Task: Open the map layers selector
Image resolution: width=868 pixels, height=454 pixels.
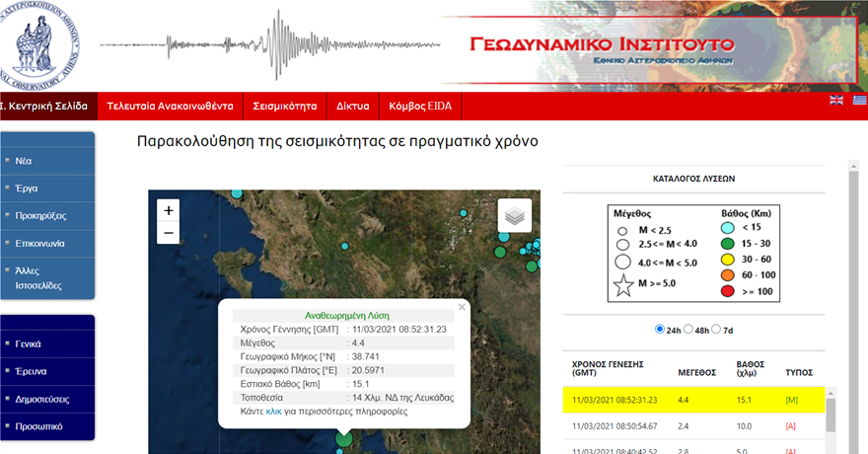Action: [515, 215]
